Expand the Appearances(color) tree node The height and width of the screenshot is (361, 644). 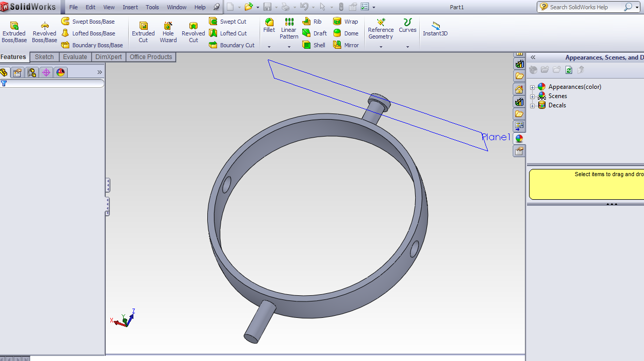(x=533, y=87)
